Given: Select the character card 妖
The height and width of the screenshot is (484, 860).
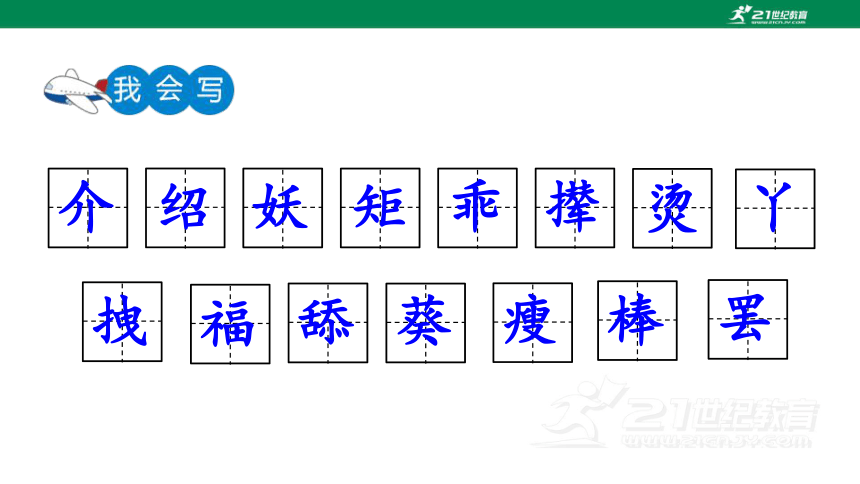Looking at the screenshot, I should (282, 208).
